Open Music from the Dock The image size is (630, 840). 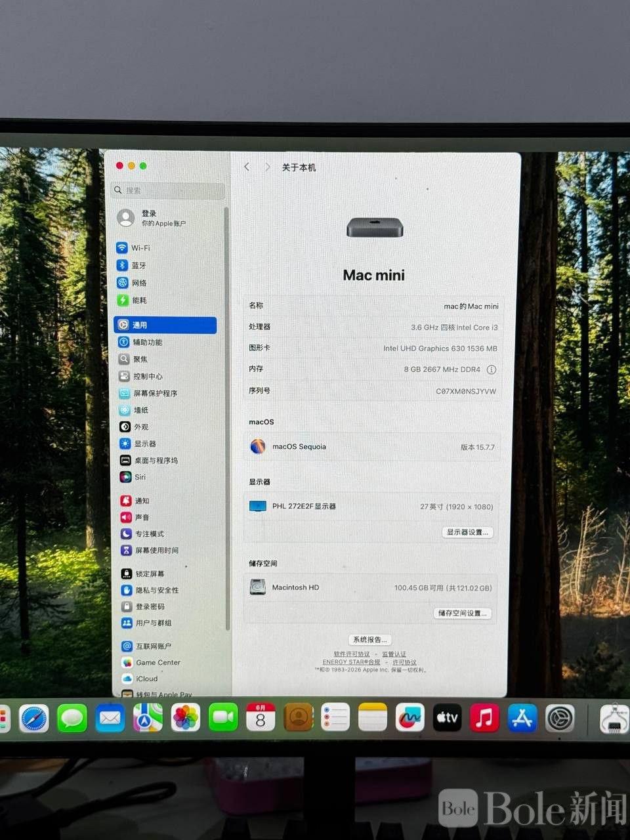484,718
